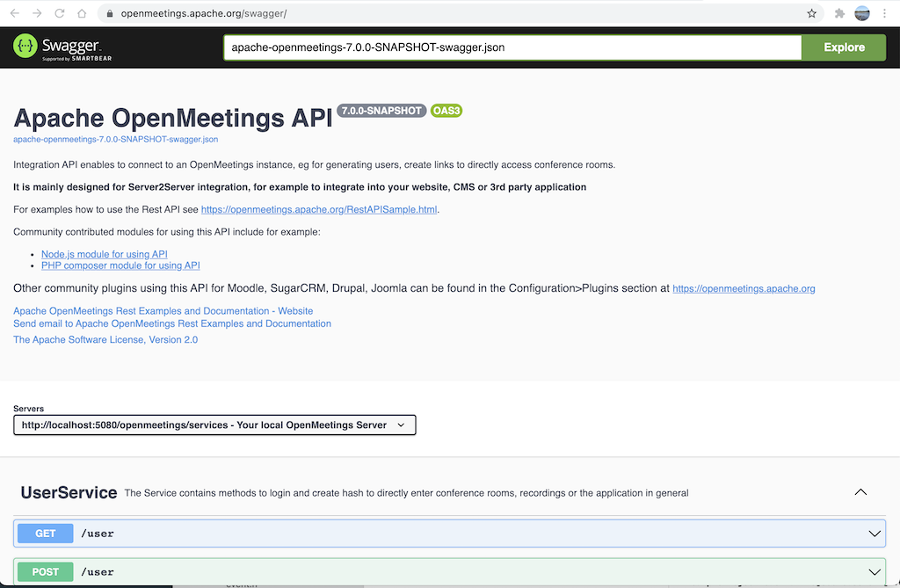This screenshot has width=900, height=588.
Task: Open the Chrome three-dot menu
Action: [885, 13]
